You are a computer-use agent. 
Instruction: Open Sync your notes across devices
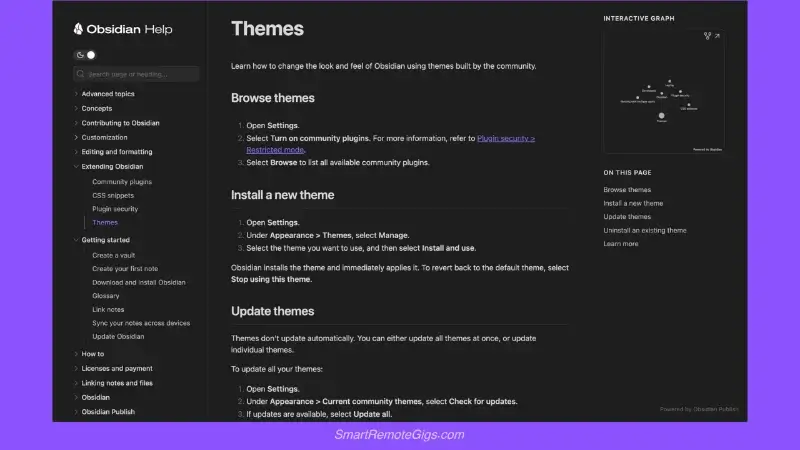[x=141, y=323]
